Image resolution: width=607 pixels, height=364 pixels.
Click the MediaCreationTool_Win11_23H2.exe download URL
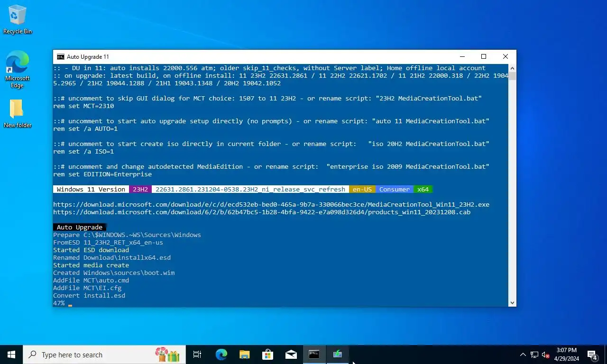click(x=271, y=204)
